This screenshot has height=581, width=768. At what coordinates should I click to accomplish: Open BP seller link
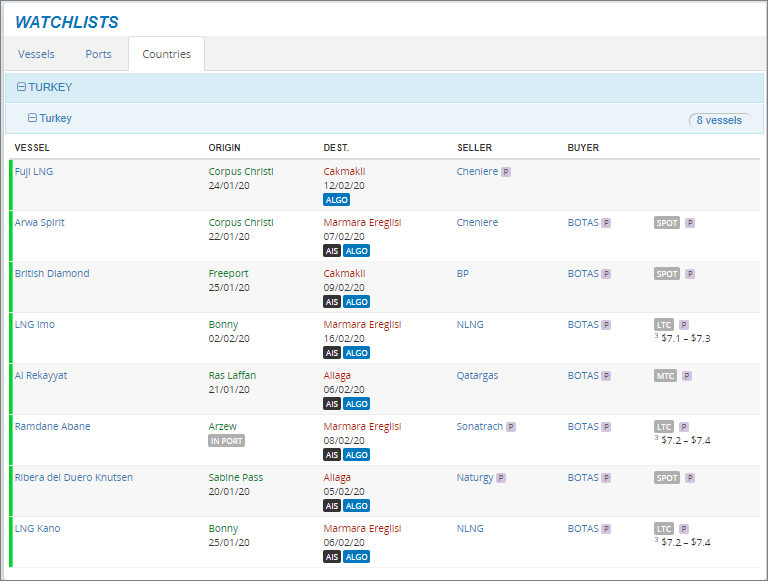tap(462, 273)
